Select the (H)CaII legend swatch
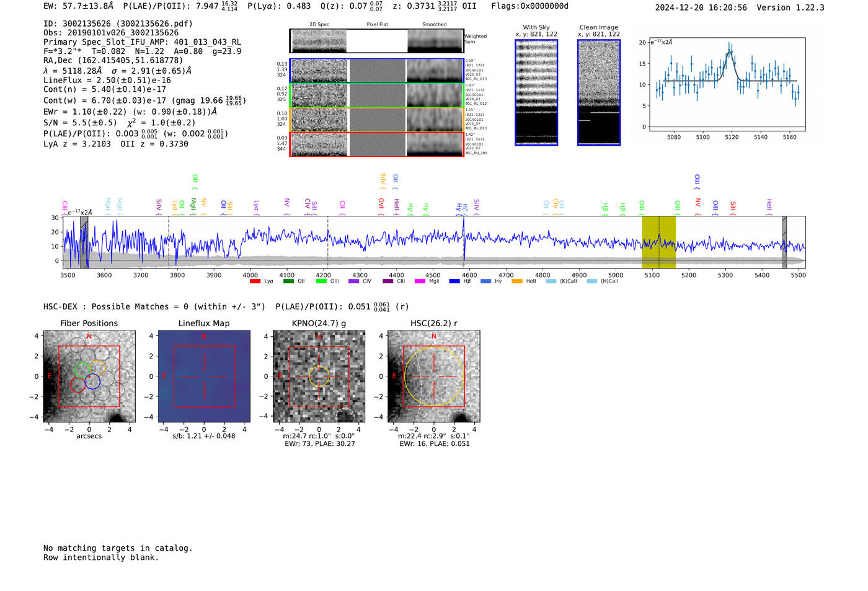This screenshot has width=868, height=591. [x=591, y=282]
